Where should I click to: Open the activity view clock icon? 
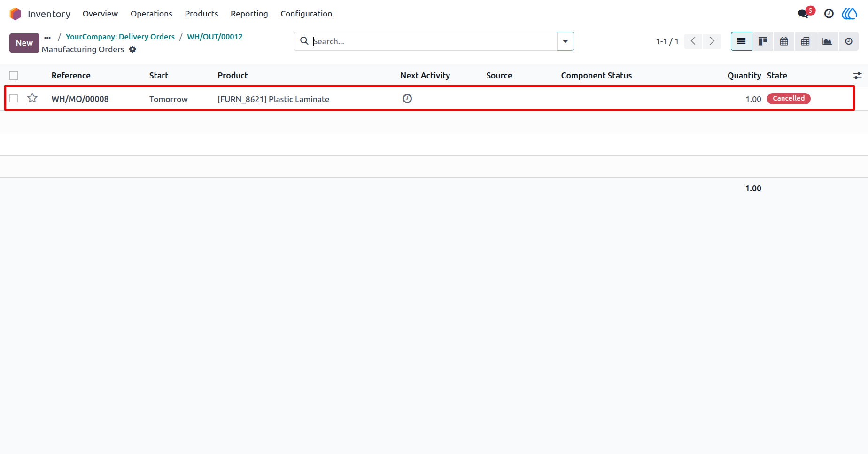[x=849, y=41]
